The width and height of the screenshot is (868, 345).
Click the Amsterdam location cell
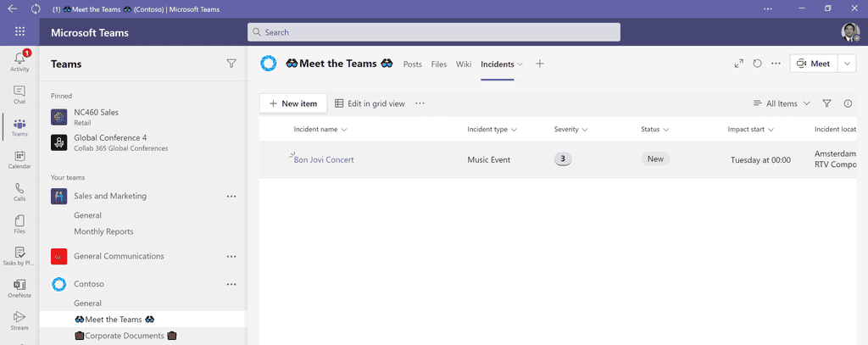(x=836, y=159)
